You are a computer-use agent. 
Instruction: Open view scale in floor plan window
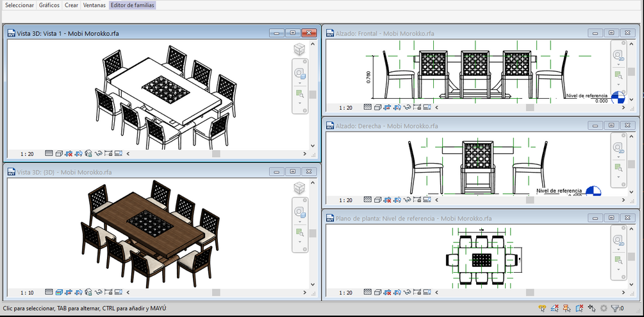coord(346,293)
